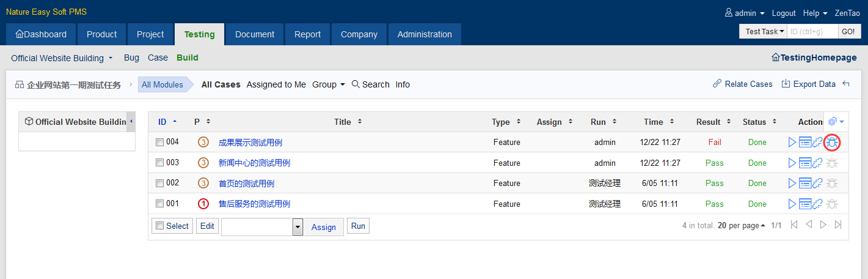Viewport: 868px width, 279px height.
Task: Open the Test Task search type dropdown
Action: 764,31
